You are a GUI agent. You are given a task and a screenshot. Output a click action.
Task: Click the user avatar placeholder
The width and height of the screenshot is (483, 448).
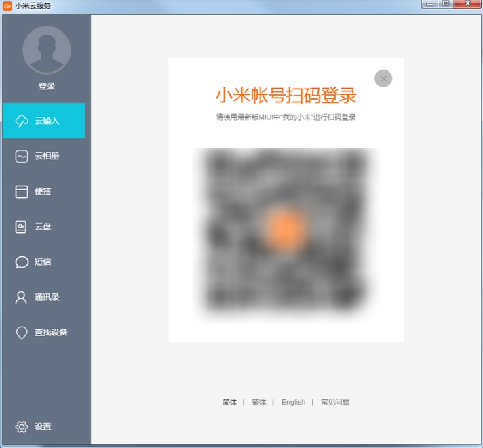[x=47, y=50]
